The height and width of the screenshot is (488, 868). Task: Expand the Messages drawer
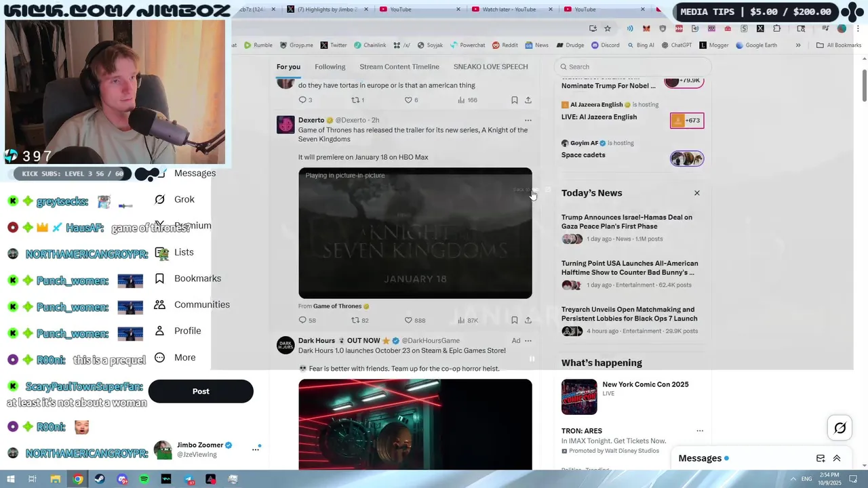coord(837,458)
